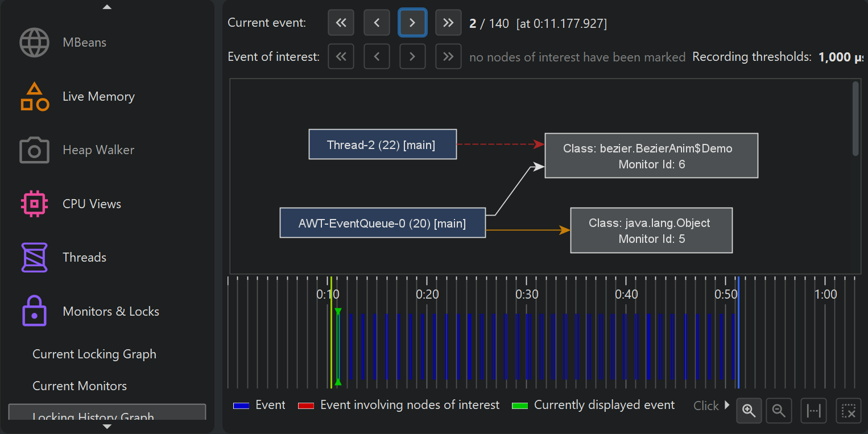Viewport: 868px width, 434px height.
Task: Open the Current Locking Graph view
Action: [94, 354]
